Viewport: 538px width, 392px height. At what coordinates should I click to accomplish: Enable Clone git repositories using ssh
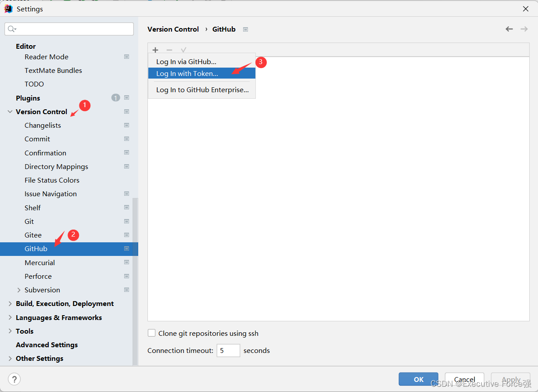point(152,333)
